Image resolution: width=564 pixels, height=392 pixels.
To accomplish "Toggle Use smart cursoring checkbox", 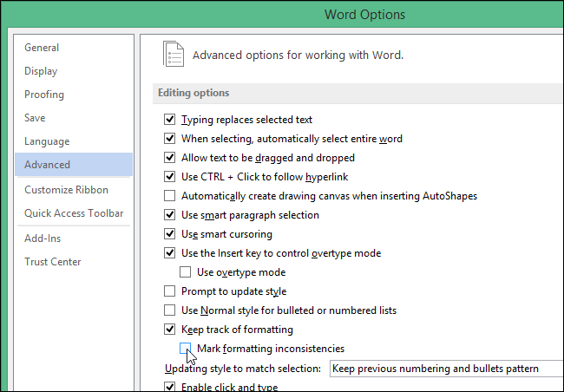I will pos(170,234).
